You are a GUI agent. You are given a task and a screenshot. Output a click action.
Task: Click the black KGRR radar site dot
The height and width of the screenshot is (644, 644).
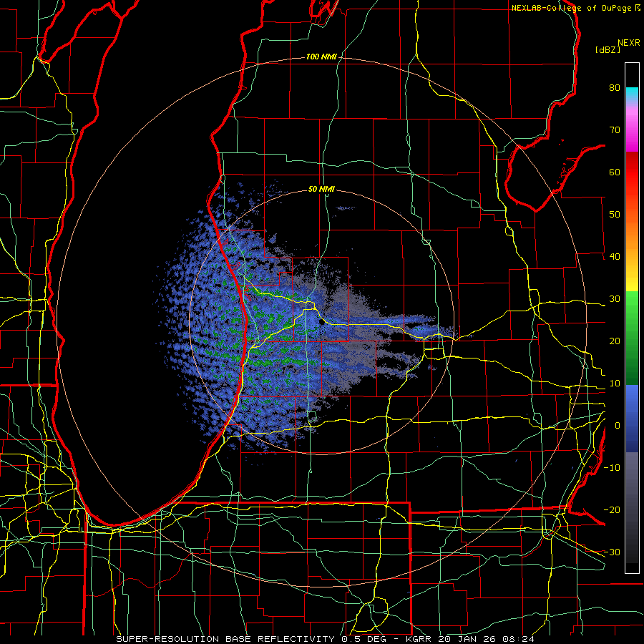[x=321, y=321]
